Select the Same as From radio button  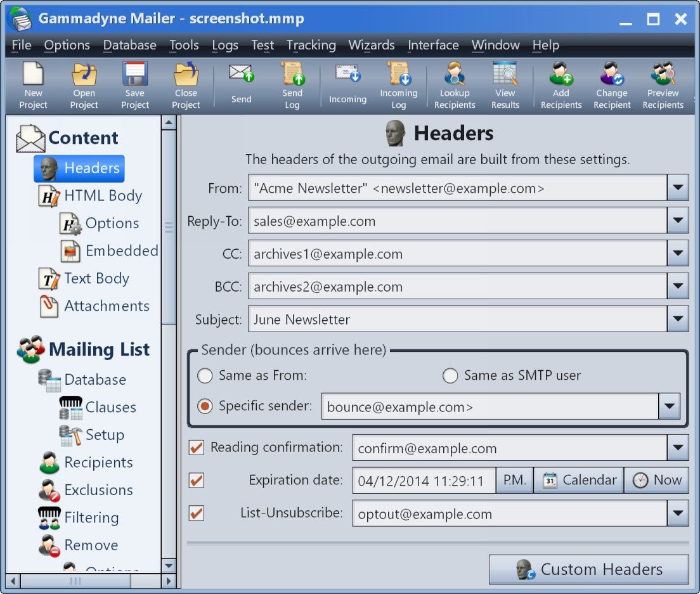coord(205,375)
